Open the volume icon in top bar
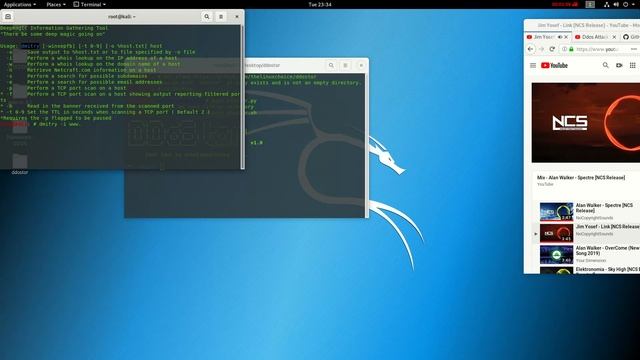Viewport: 640px width, 360px height. (x=616, y=4)
